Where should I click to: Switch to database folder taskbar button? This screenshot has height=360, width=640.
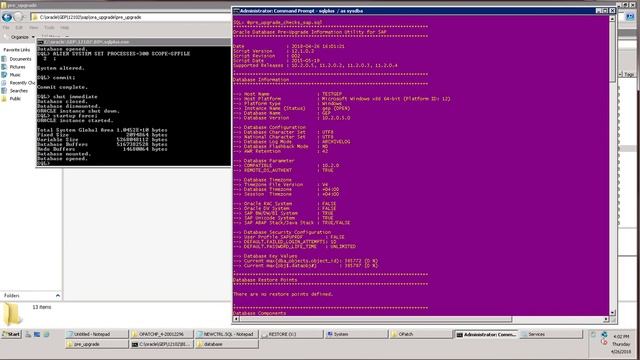[226, 344]
